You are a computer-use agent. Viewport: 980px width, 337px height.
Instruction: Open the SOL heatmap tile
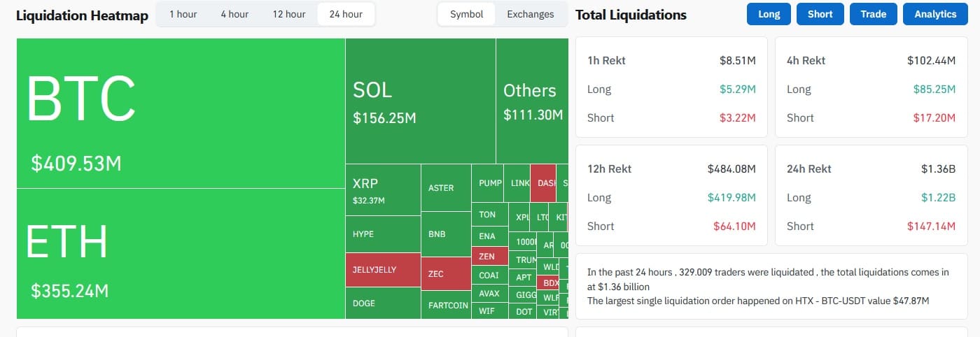(x=420, y=101)
